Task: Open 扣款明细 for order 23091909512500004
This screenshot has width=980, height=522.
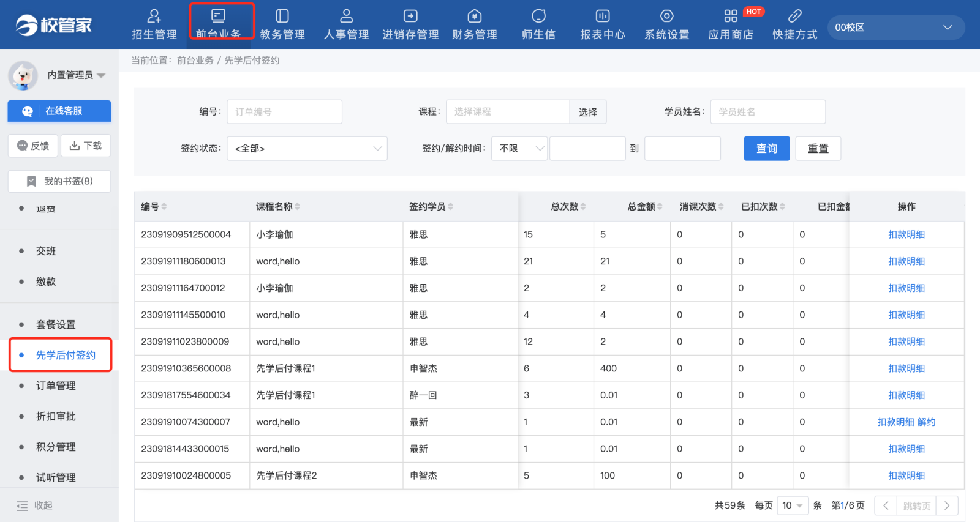Action: click(907, 234)
